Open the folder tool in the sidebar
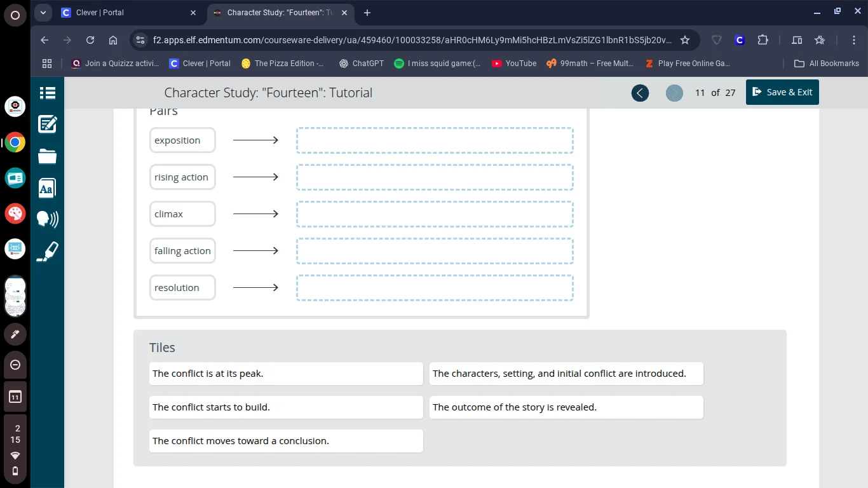868x488 pixels. tap(48, 156)
